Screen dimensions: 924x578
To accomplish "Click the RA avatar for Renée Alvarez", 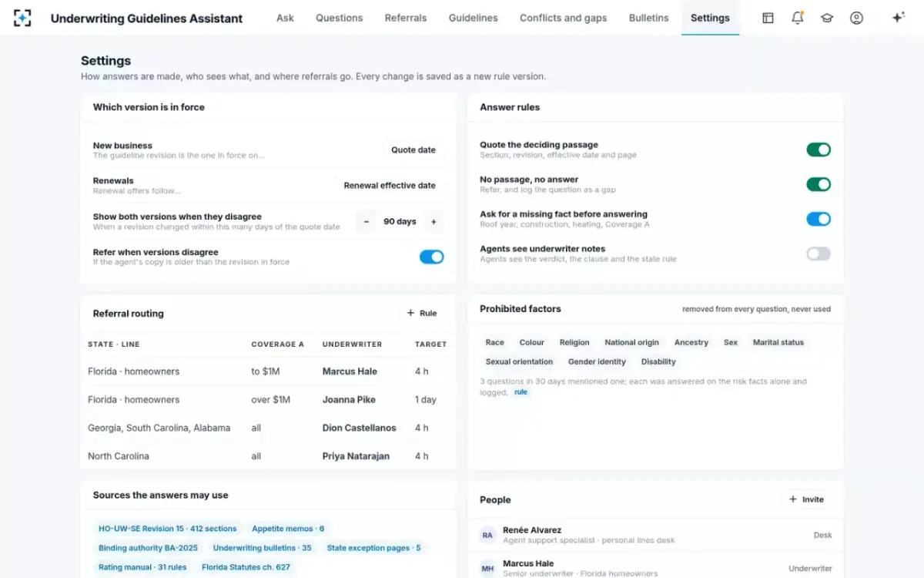I will [x=487, y=535].
